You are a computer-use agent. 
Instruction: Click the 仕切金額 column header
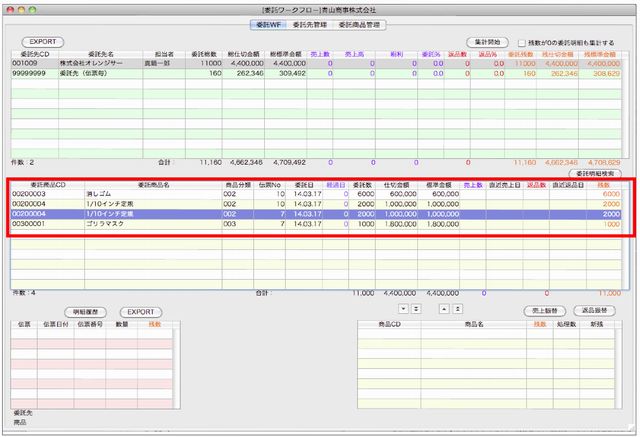396,185
